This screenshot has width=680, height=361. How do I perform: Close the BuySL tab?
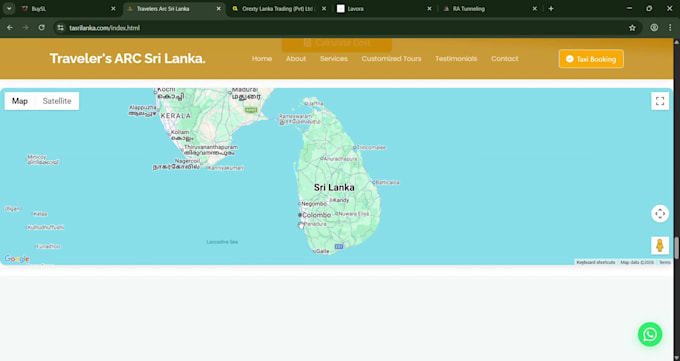[x=113, y=9]
